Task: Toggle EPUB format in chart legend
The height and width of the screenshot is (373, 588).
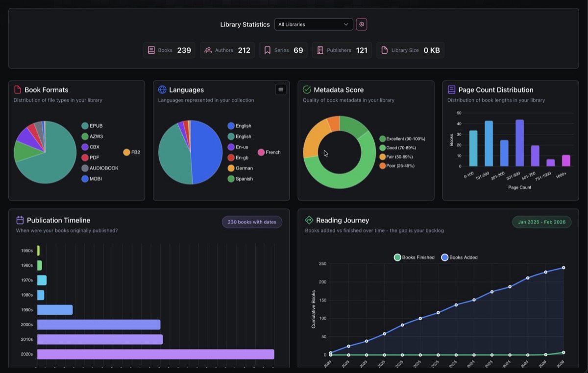Action: click(92, 126)
